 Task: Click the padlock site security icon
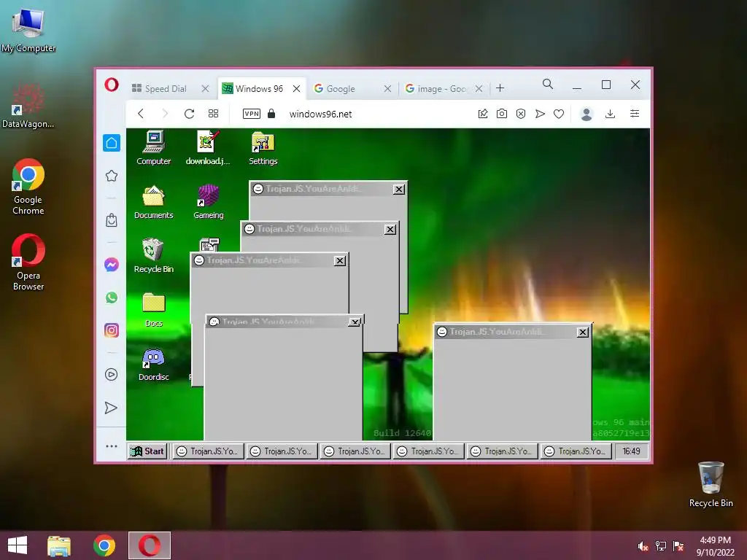(271, 113)
